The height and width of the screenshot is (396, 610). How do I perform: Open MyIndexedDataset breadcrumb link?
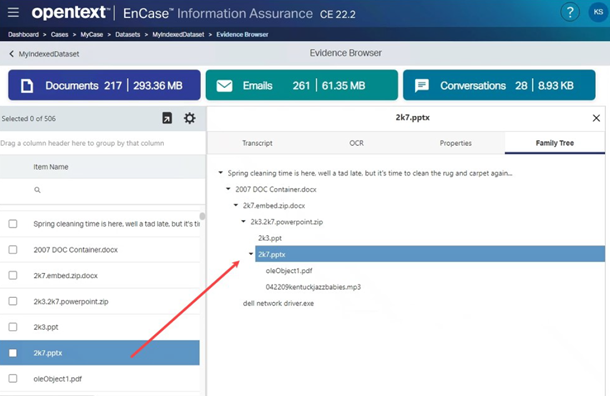click(178, 35)
